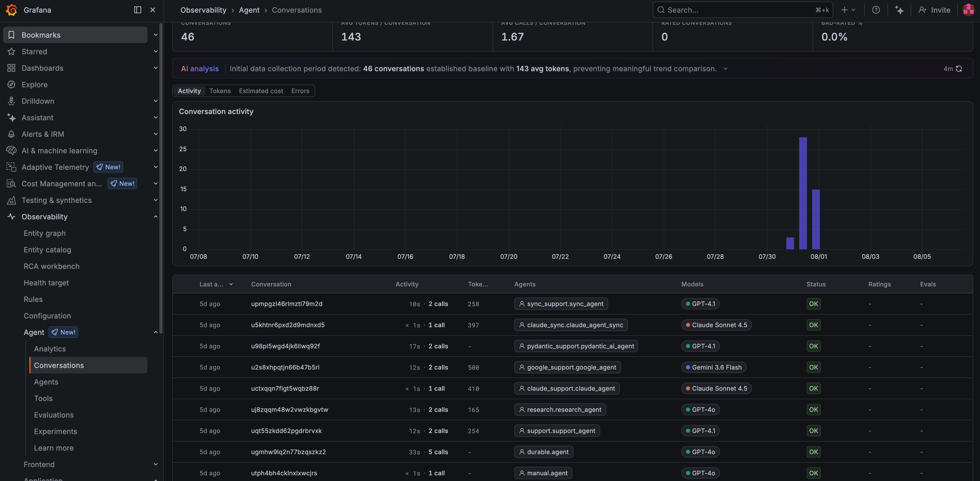Image resolution: width=980 pixels, height=481 pixels.
Task: Collapse the Observability section chevron
Action: point(156,217)
